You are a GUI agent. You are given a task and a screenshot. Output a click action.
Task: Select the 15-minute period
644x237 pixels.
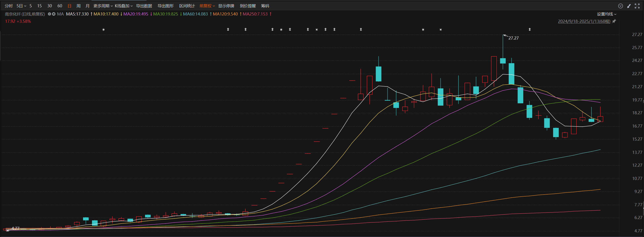pos(40,6)
